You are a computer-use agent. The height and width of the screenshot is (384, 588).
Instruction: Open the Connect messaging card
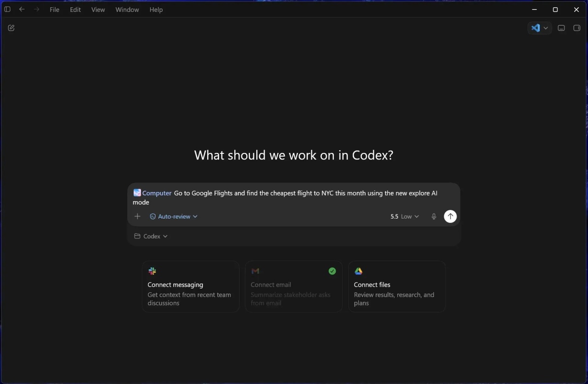(191, 287)
